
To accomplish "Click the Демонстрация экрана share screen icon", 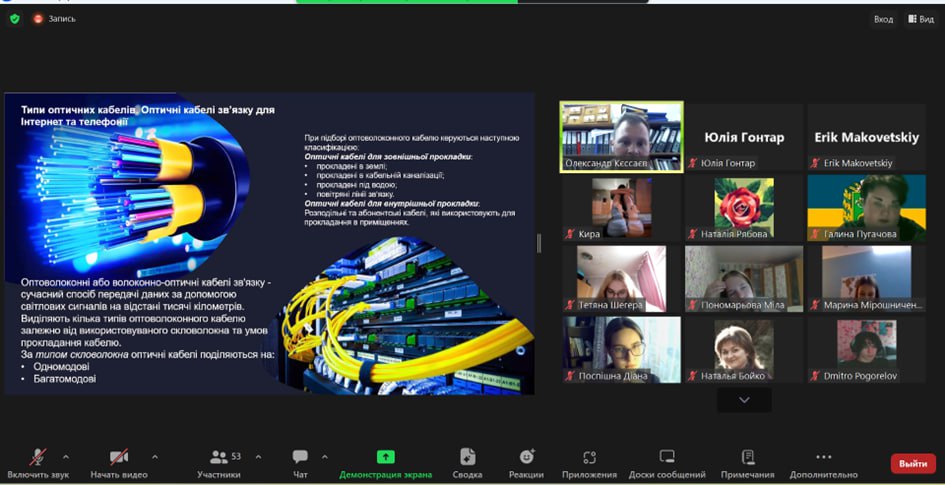I will click(385, 457).
